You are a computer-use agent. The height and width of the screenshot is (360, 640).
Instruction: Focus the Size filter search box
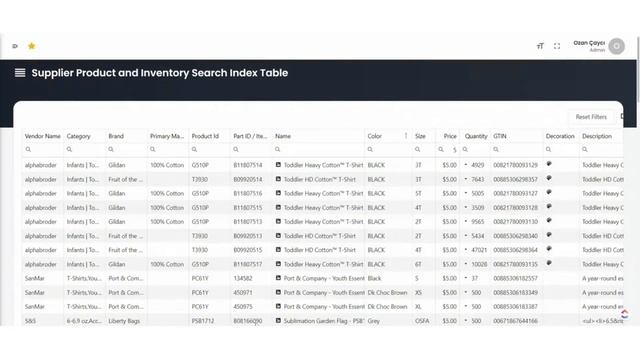[x=424, y=149]
